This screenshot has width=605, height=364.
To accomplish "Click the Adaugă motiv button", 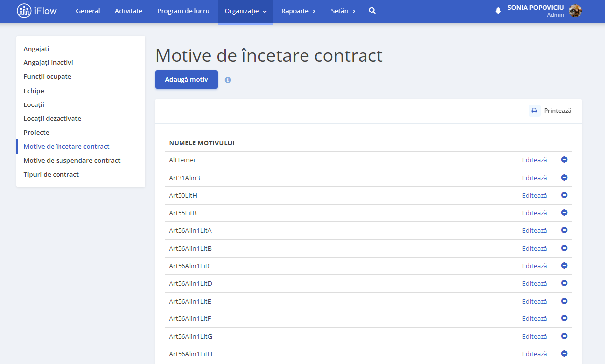I will pos(186,80).
